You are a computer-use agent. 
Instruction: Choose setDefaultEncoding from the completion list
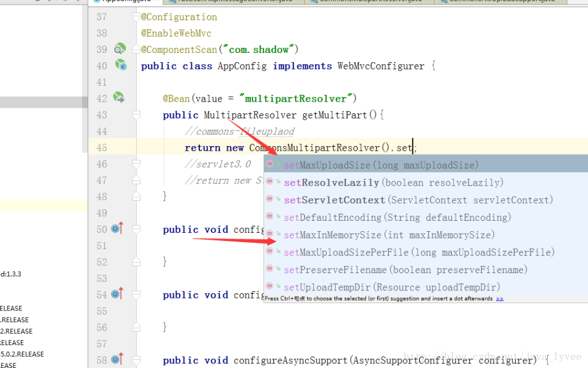(x=425, y=217)
